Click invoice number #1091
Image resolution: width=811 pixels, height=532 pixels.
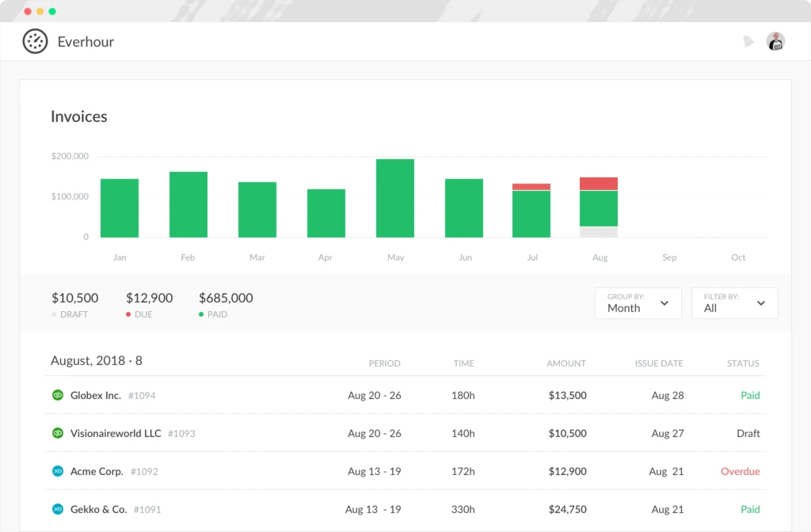click(x=147, y=510)
